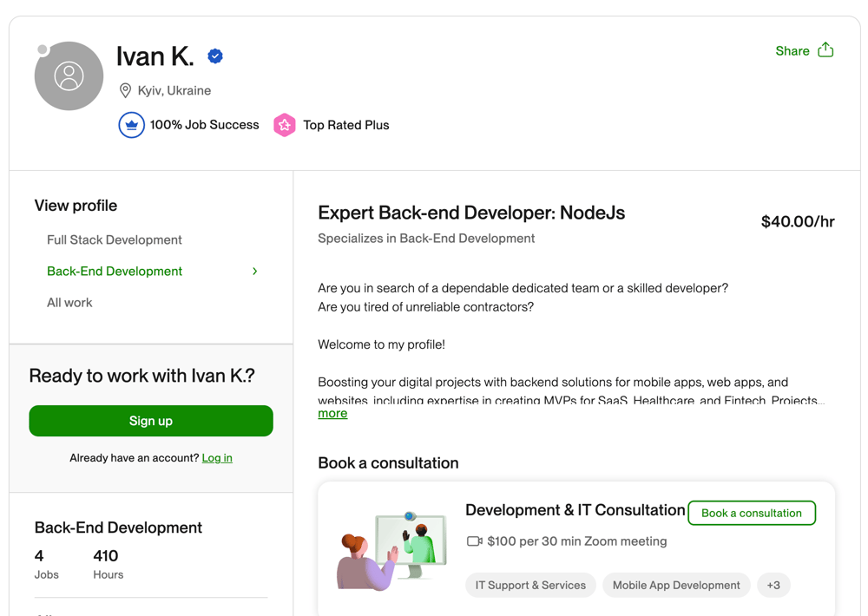Switch to Full Stack Development profile section
This screenshot has width=868, height=616.
point(114,239)
